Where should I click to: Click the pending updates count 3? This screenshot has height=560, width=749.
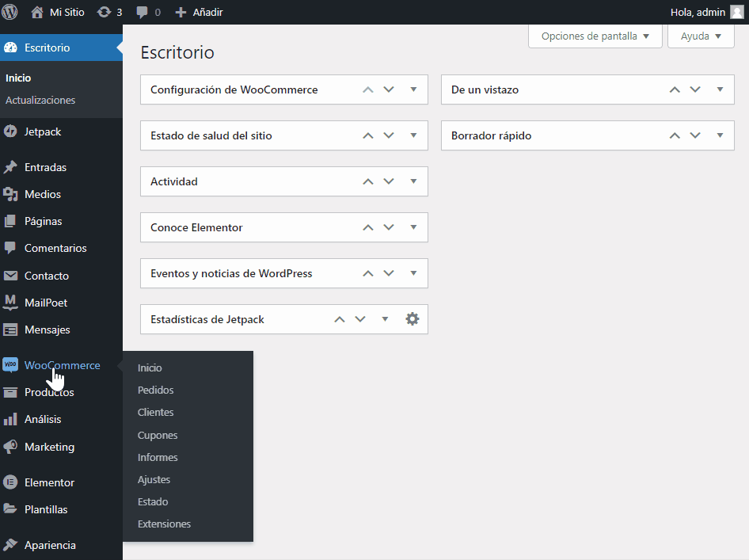(x=120, y=13)
